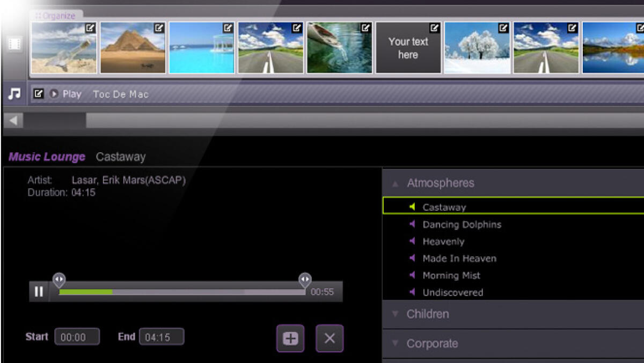Select the mountain lake reflection thumbnail
Screen dimensions: 644x363
coord(613,48)
